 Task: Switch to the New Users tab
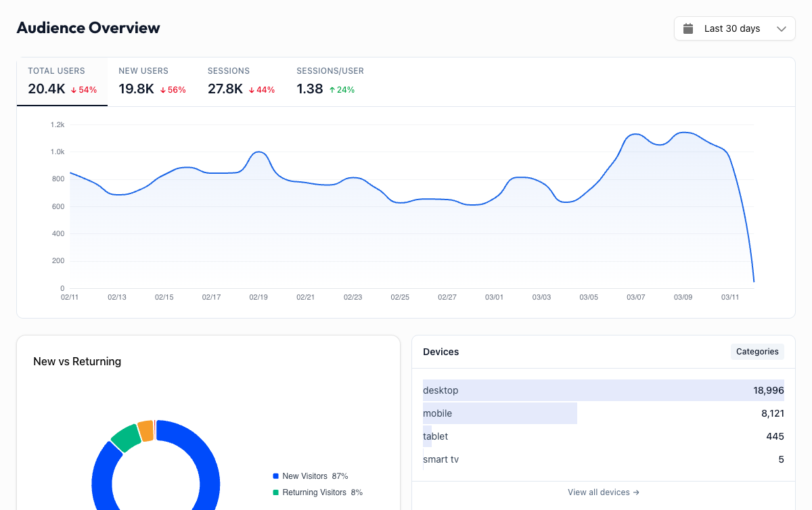coord(152,81)
